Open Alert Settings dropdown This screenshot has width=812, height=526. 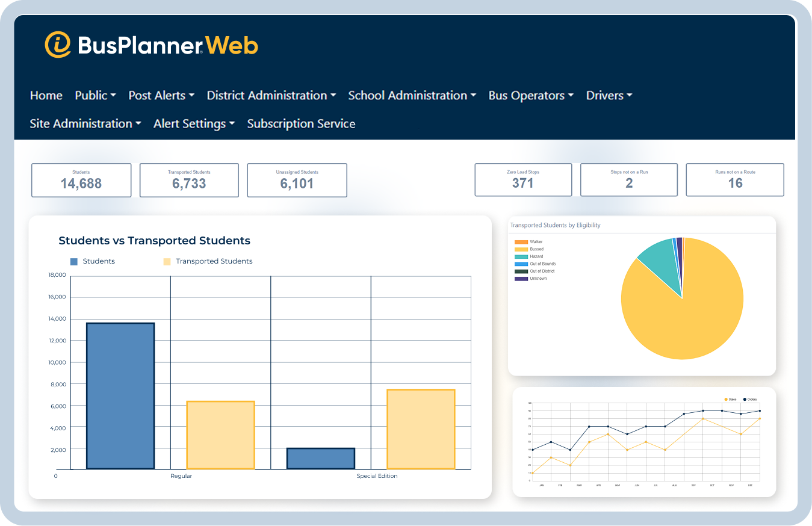194,124
